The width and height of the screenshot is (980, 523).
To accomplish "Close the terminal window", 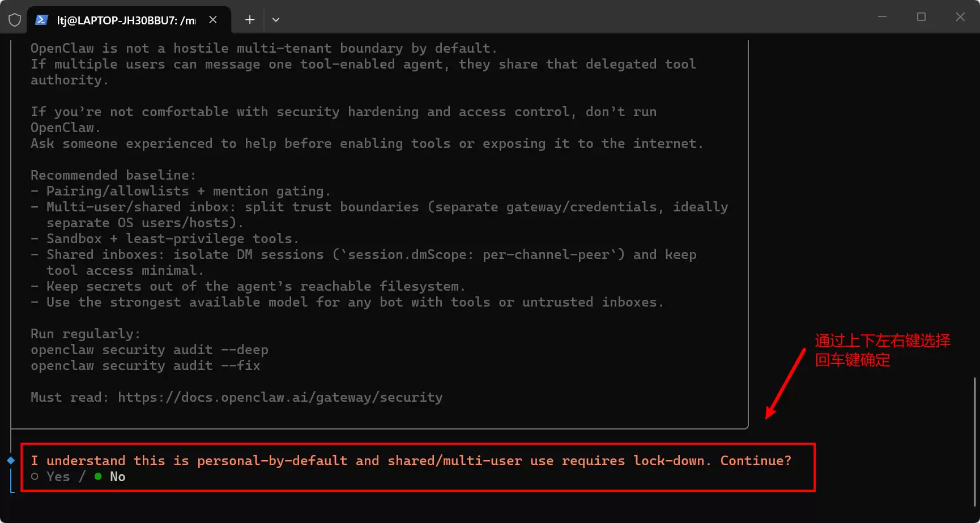I will tap(960, 17).
